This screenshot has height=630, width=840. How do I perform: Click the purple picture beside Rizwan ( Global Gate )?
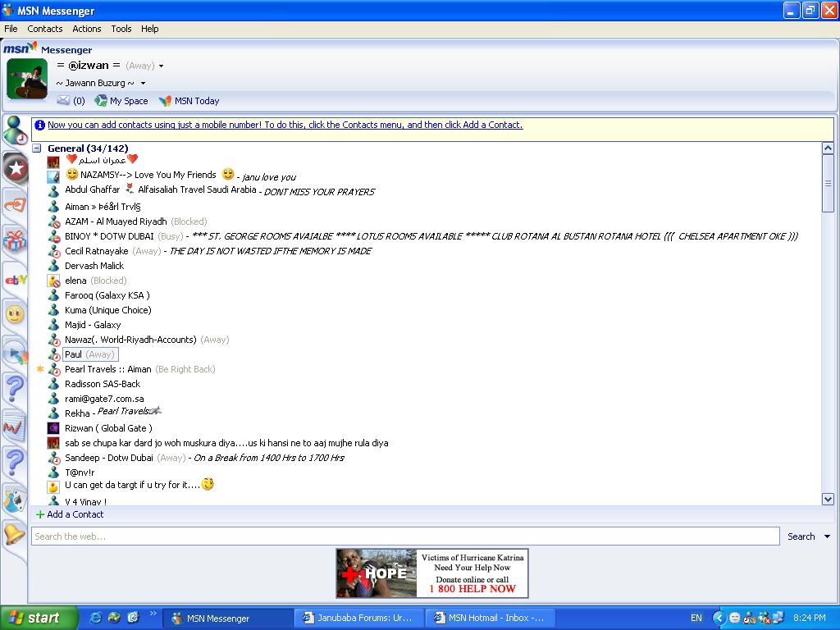coord(53,428)
